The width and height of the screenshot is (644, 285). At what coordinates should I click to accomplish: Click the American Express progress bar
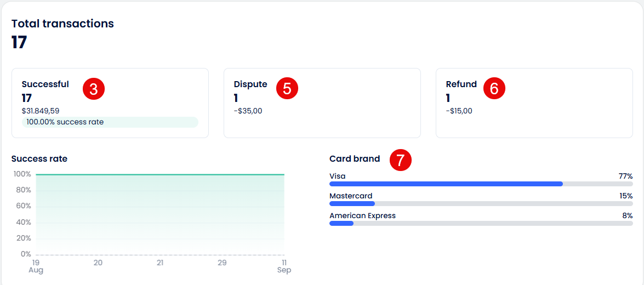tap(481, 224)
